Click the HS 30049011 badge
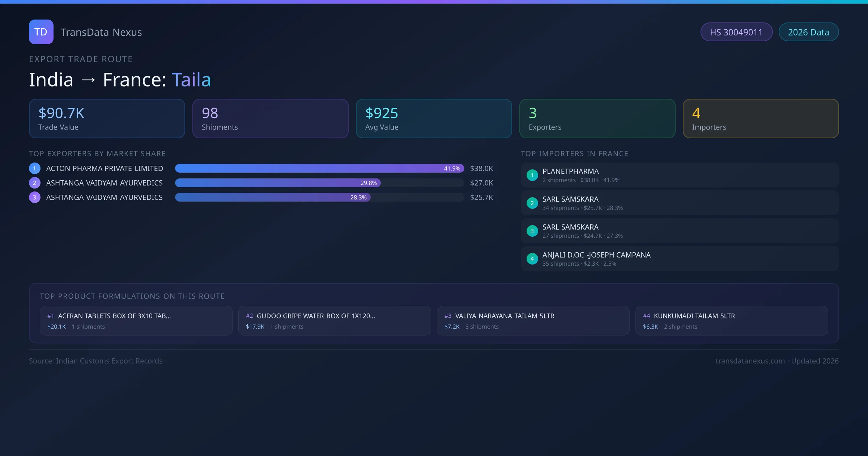Viewport: 868px width, 456px height. coord(736,32)
